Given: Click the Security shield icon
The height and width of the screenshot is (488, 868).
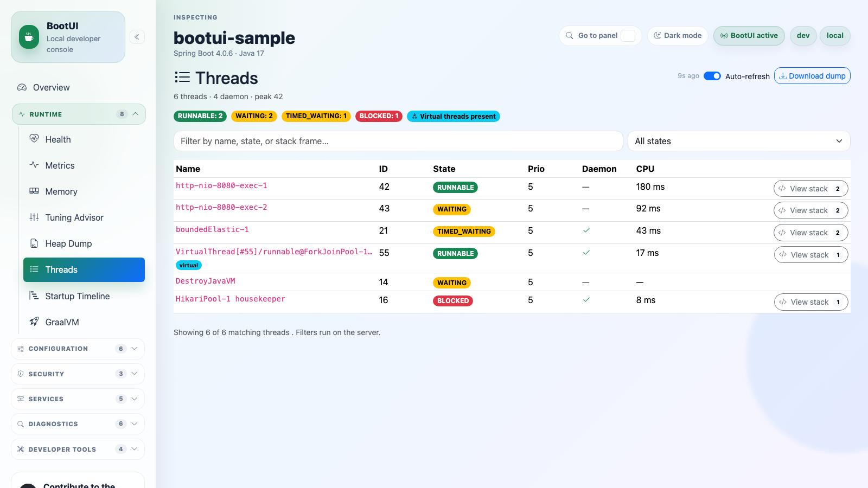Looking at the screenshot, I should (21, 374).
